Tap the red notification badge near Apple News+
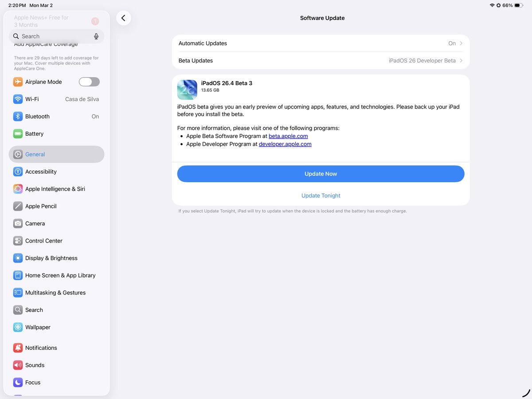Viewport: 532px width, 399px height. [95, 21]
